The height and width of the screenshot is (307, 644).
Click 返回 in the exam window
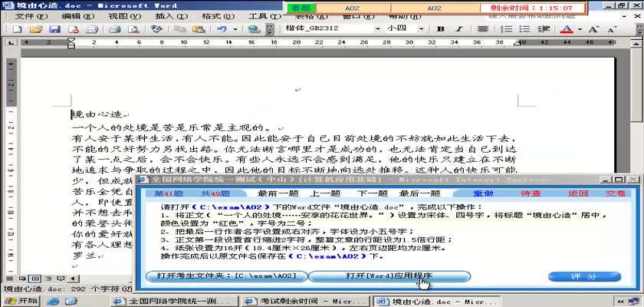tap(578, 193)
